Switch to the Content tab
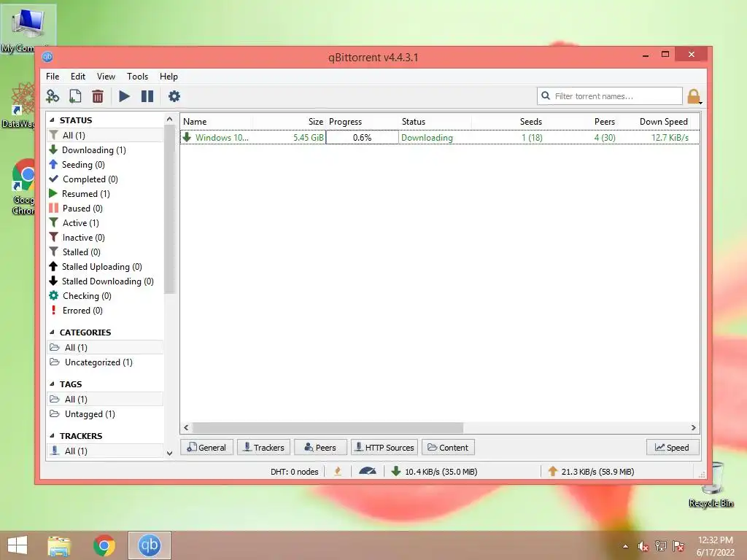This screenshot has height=560, width=747. [x=449, y=448]
